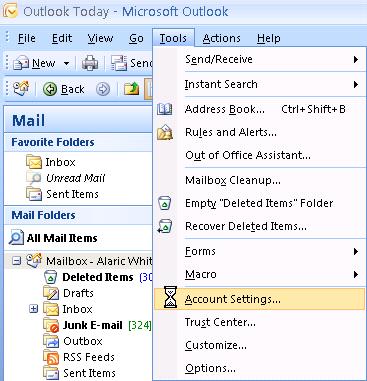This screenshot has width=367, height=381.
Task: Open Options from the Tools menu
Action: [258, 368]
